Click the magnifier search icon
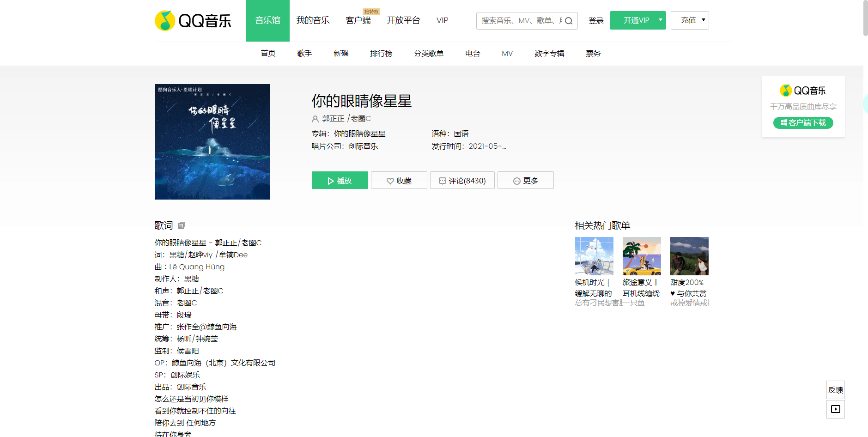868x437 pixels. pyautogui.click(x=569, y=21)
